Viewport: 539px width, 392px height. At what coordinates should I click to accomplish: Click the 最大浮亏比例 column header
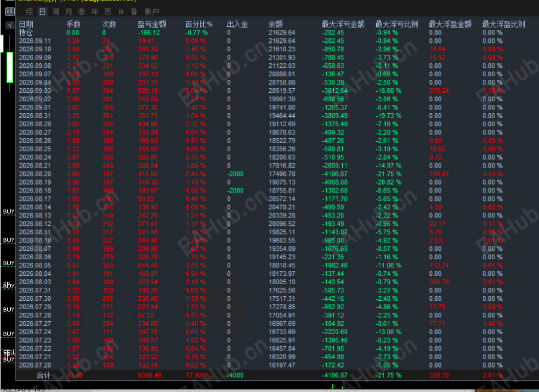(x=396, y=24)
